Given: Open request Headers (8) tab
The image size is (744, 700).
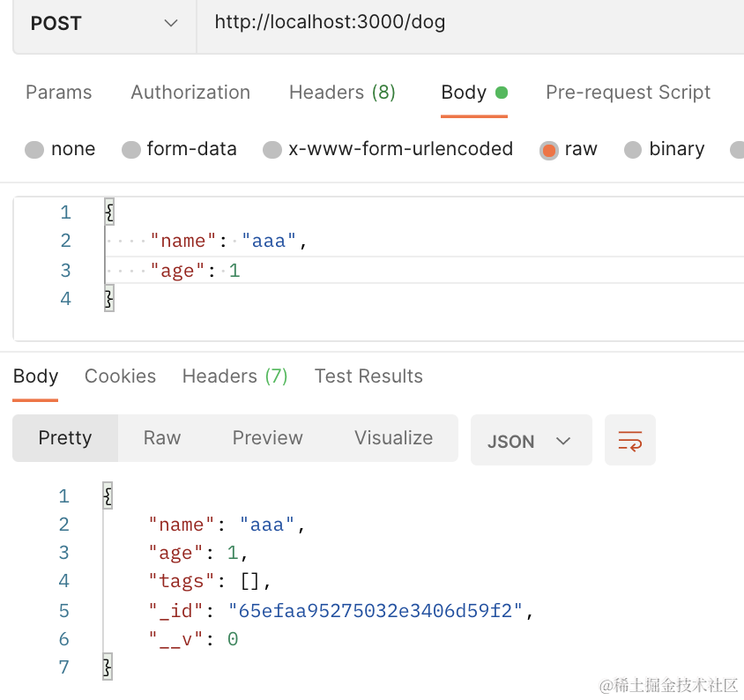Looking at the screenshot, I should [x=342, y=93].
